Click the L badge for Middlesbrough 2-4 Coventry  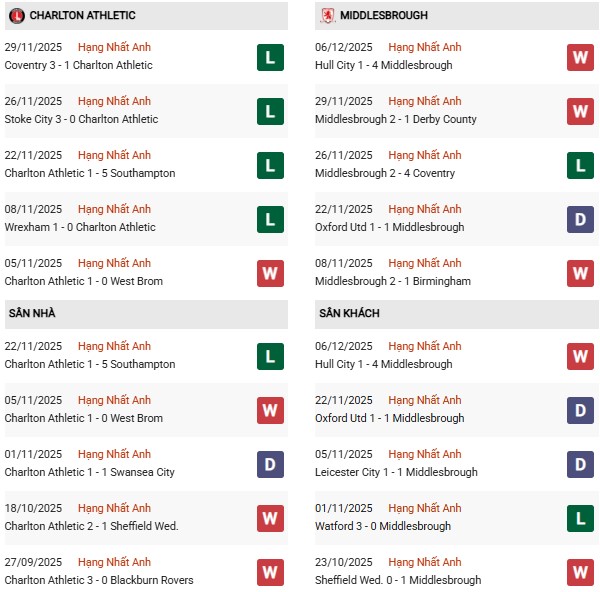click(x=580, y=165)
